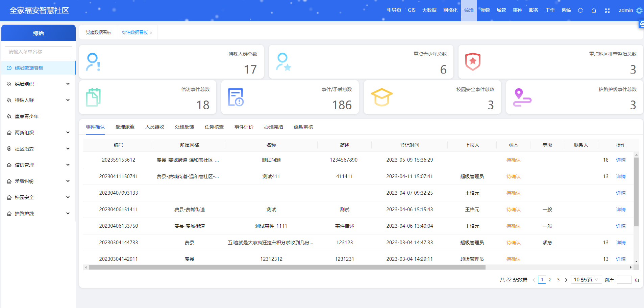
Task: Click the special population total person icon
Action: [93, 62]
